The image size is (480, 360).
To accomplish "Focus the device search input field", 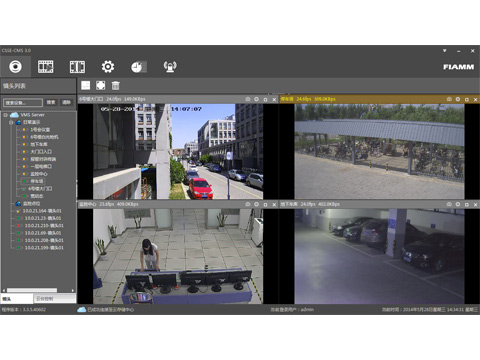I will tap(23, 102).
